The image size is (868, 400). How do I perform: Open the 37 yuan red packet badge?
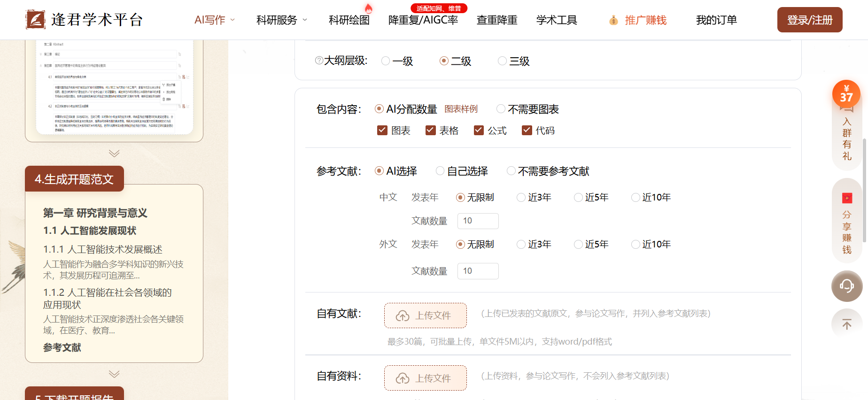click(x=846, y=94)
